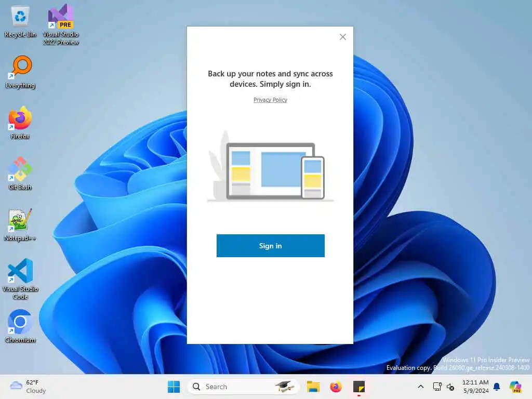Open the Windows Start menu
Screen dimensions: 532x399
pos(174,387)
